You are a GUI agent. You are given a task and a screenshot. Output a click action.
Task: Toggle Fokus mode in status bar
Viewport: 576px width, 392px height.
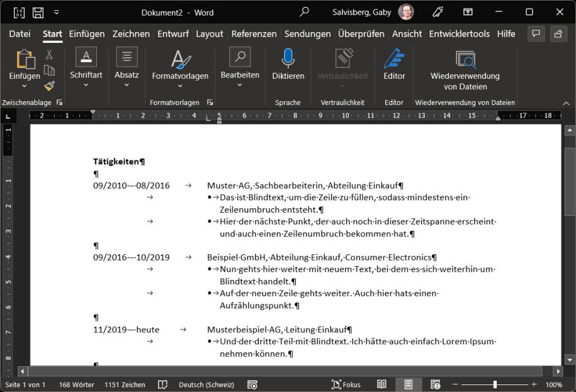pos(346,384)
